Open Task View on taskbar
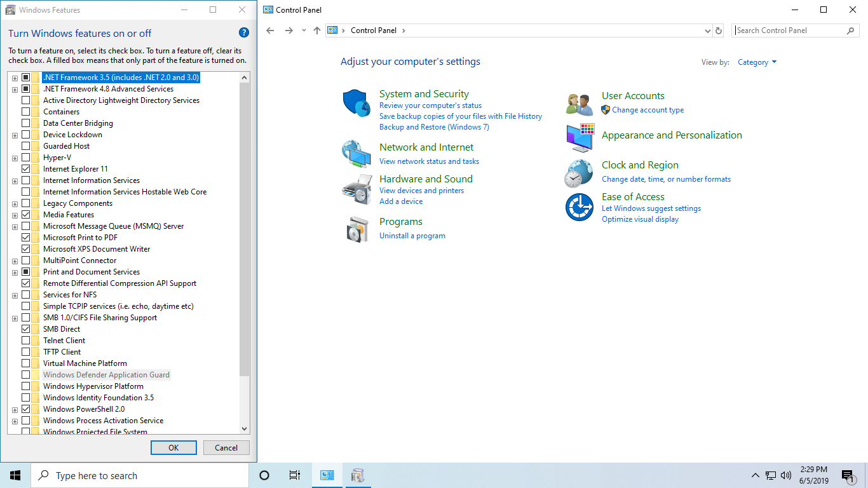This screenshot has width=868, height=488. [x=294, y=475]
